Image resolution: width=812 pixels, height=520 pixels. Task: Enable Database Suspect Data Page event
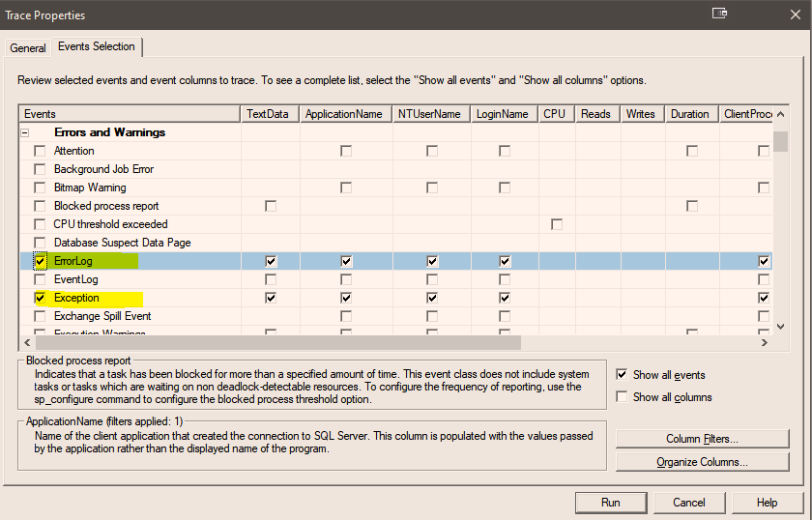(x=40, y=243)
